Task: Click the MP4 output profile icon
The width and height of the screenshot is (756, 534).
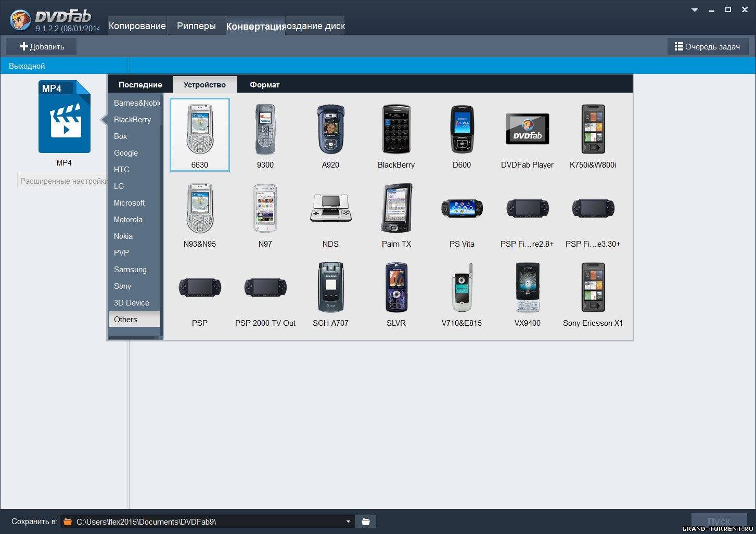Action: pyautogui.click(x=65, y=117)
